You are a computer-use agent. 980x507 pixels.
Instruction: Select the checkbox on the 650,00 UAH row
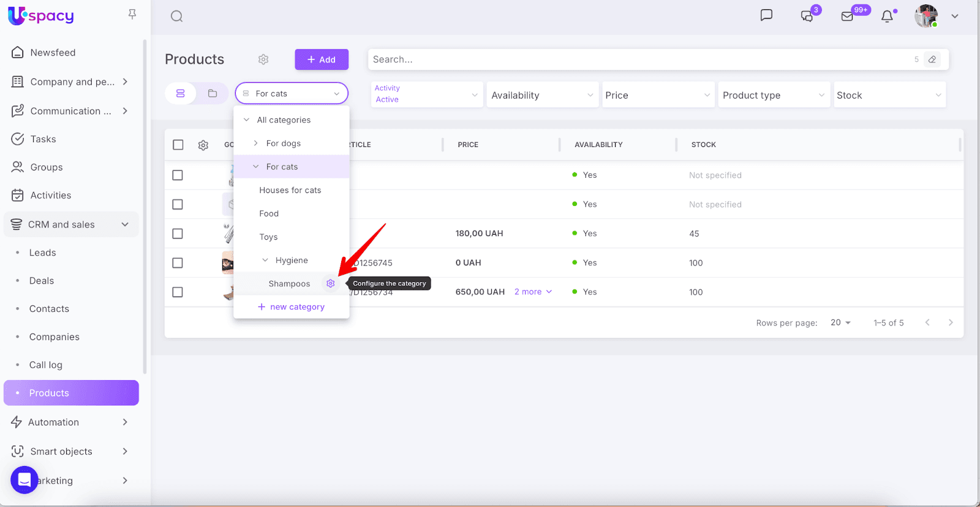tap(178, 292)
